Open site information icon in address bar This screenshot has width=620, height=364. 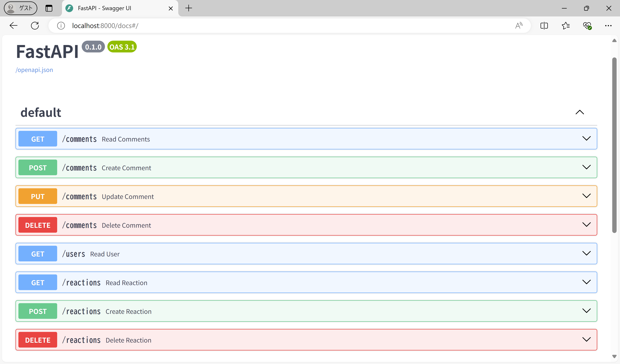pos(61,26)
